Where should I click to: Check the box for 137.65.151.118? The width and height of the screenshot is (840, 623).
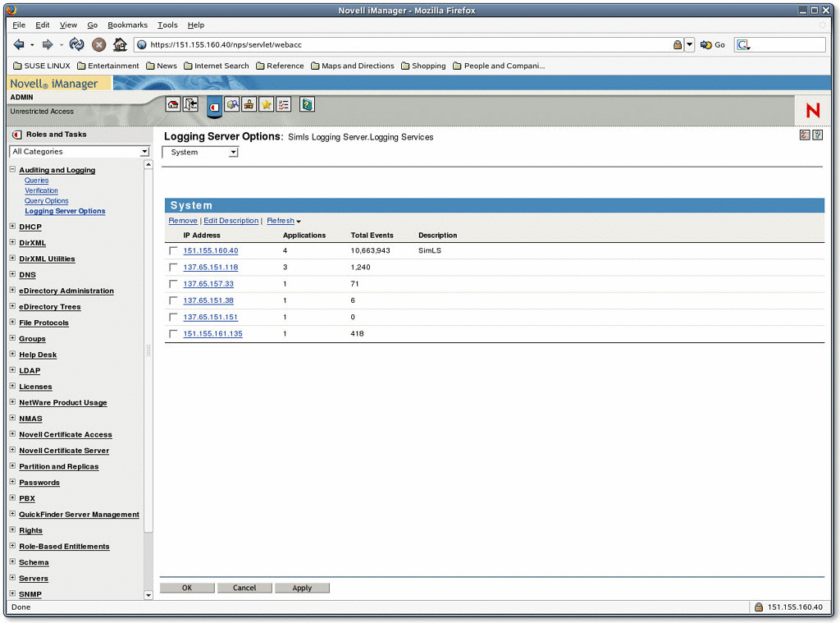(x=173, y=267)
